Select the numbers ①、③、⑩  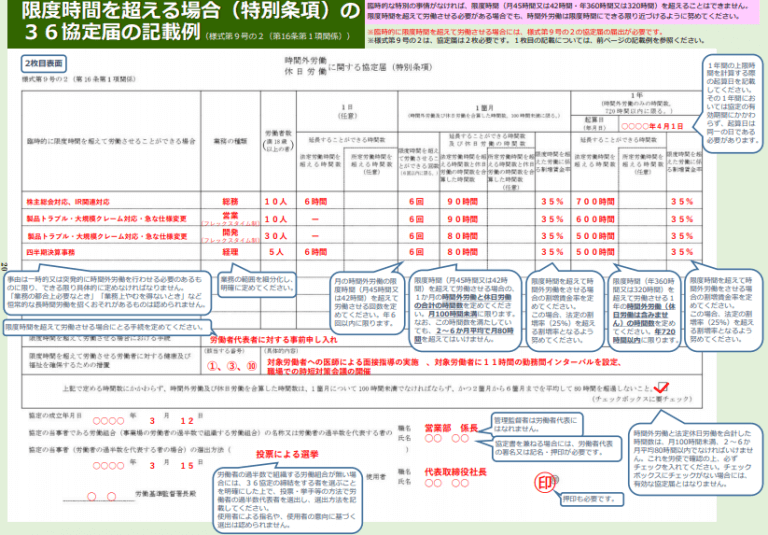[232, 366]
